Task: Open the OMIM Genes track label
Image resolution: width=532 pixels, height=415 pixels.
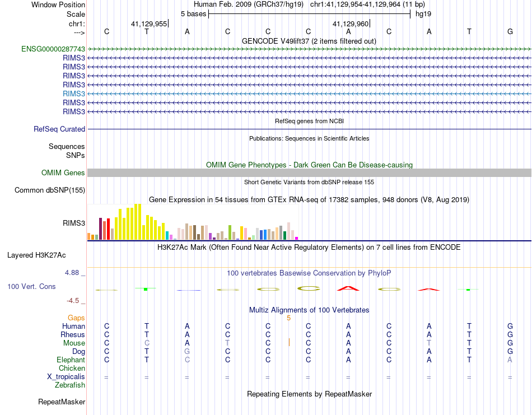Action: point(63,172)
